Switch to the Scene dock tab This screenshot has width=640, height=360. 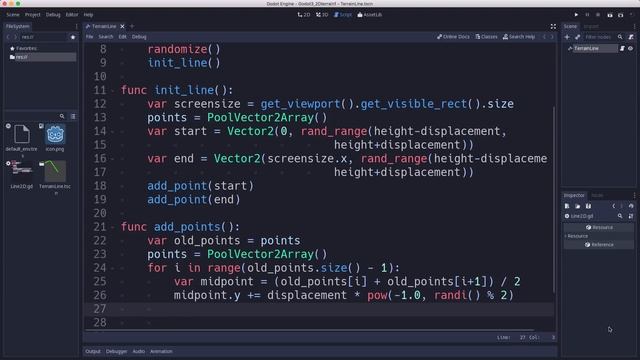(570, 26)
